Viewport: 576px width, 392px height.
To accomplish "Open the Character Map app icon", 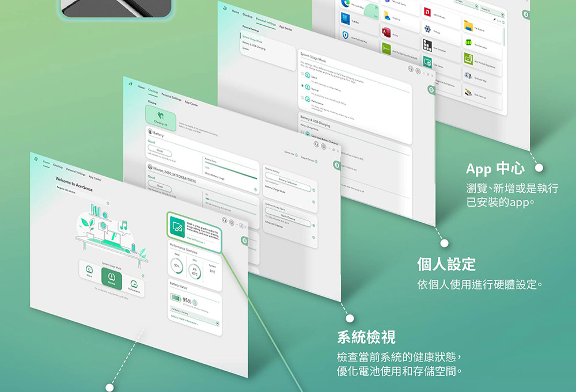I will pos(468,75).
